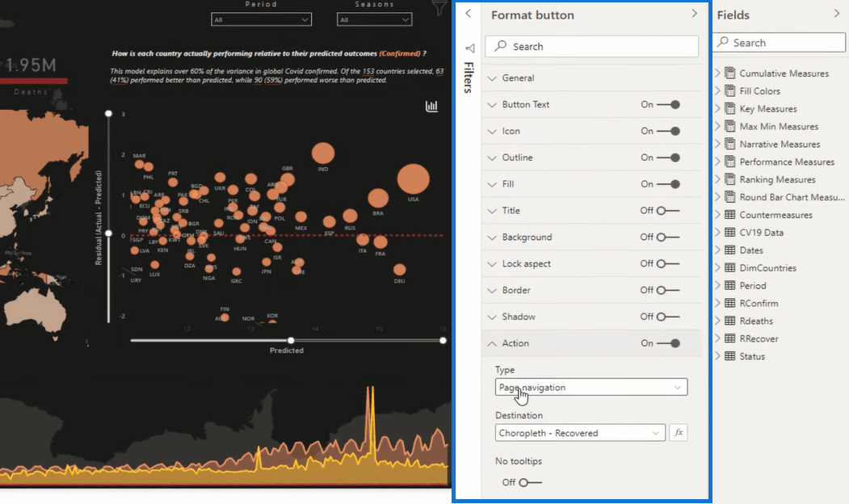Collapse Format button pane with left arrow
This screenshot has height=504, width=849.
coord(469,14)
